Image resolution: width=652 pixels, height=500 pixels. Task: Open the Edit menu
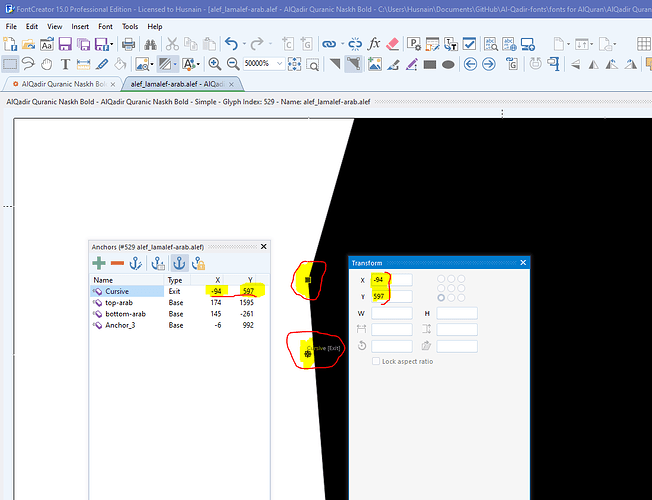coord(32,27)
